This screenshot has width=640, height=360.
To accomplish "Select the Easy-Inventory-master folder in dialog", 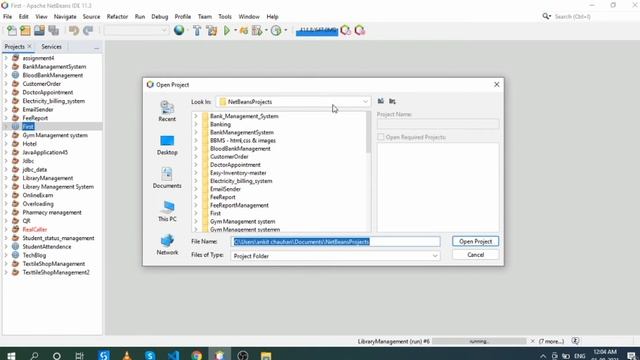I will 238,173.
